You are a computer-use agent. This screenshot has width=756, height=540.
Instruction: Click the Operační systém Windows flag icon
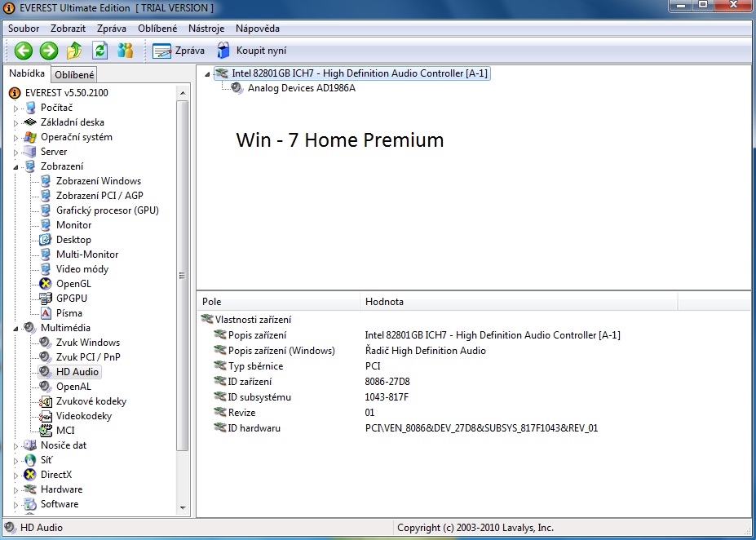[x=30, y=137]
